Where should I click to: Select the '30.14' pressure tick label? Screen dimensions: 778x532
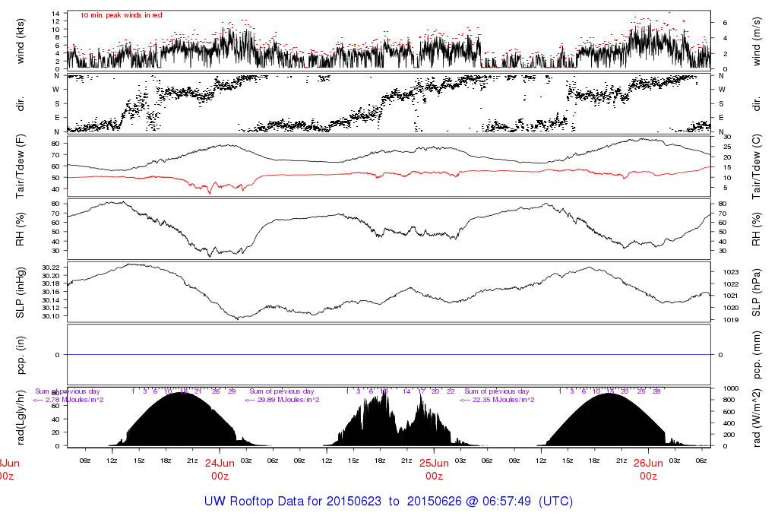[x=51, y=300]
